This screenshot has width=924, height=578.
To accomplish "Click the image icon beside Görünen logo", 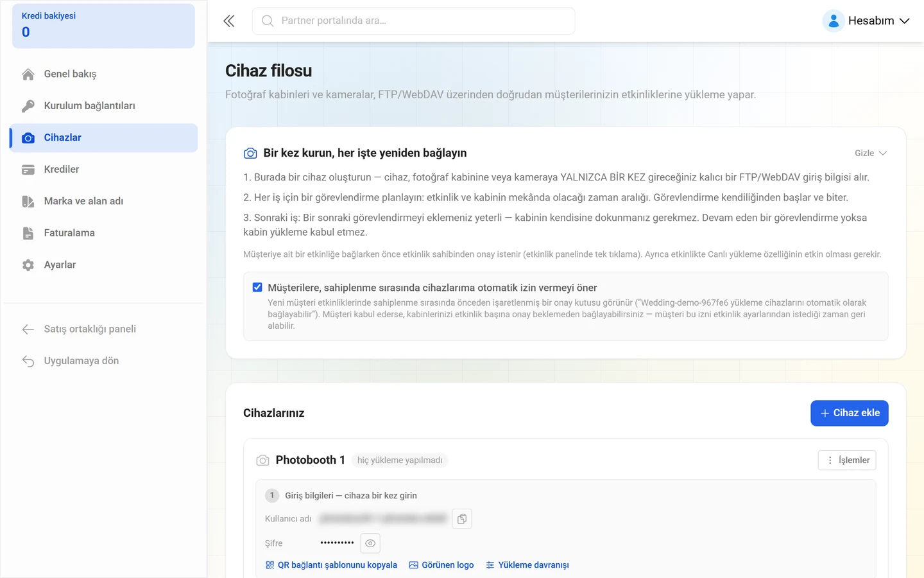I will tap(414, 565).
